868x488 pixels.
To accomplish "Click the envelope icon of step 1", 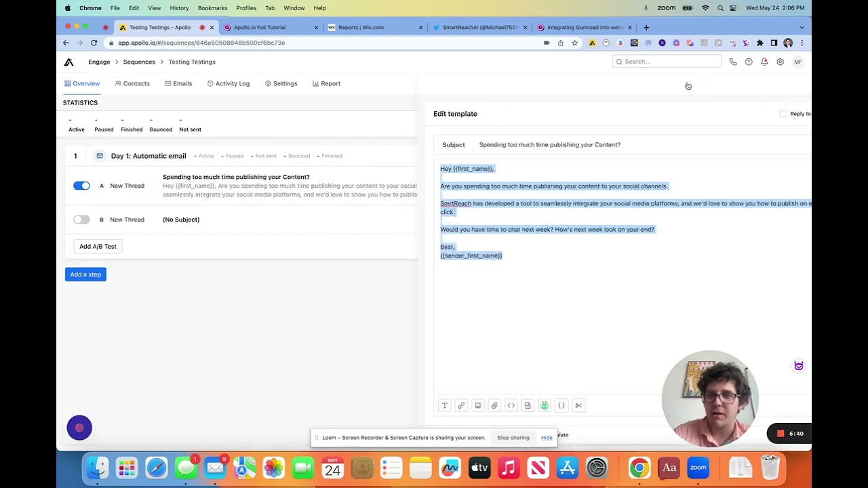I will tap(100, 156).
